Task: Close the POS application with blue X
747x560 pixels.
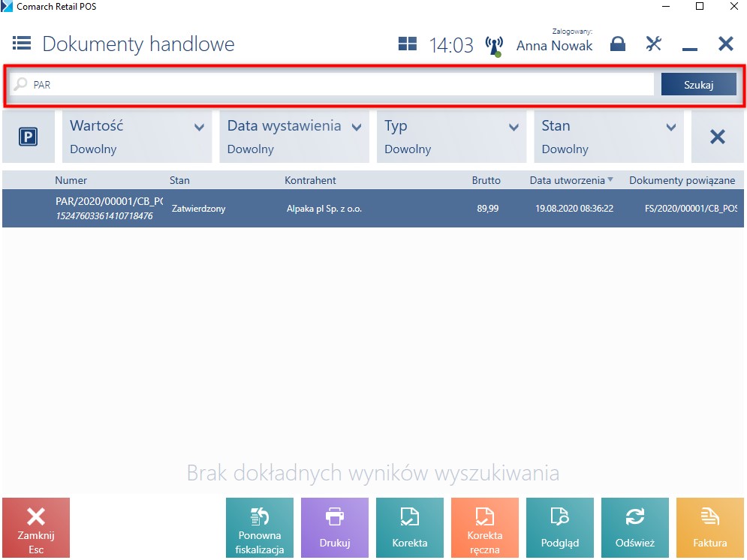Action: 725,44
